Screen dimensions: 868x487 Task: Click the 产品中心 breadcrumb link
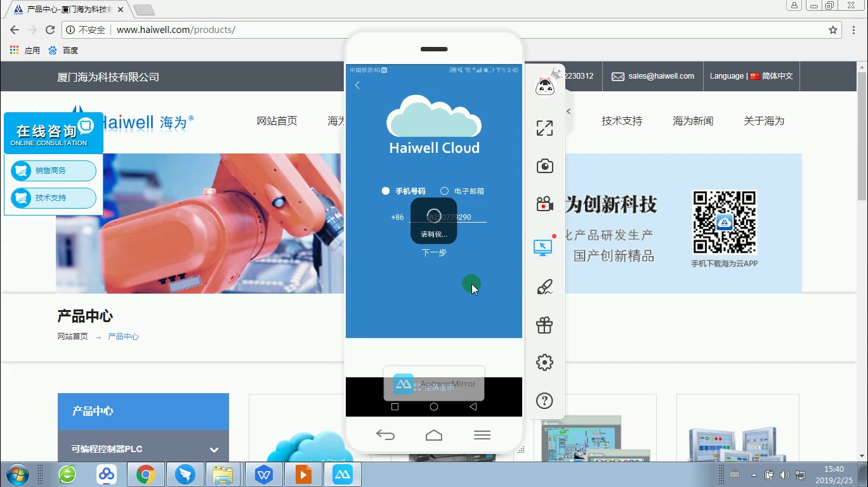click(x=123, y=337)
